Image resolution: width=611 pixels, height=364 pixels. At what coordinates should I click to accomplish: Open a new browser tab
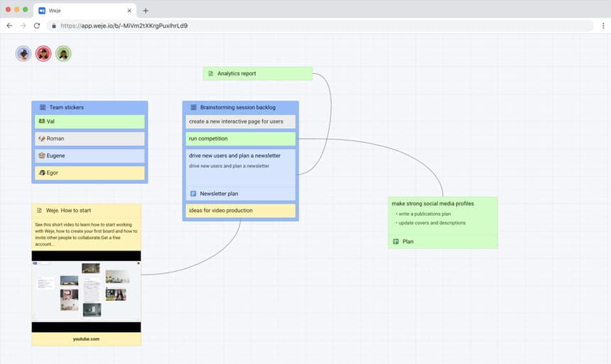tap(146, 11)
